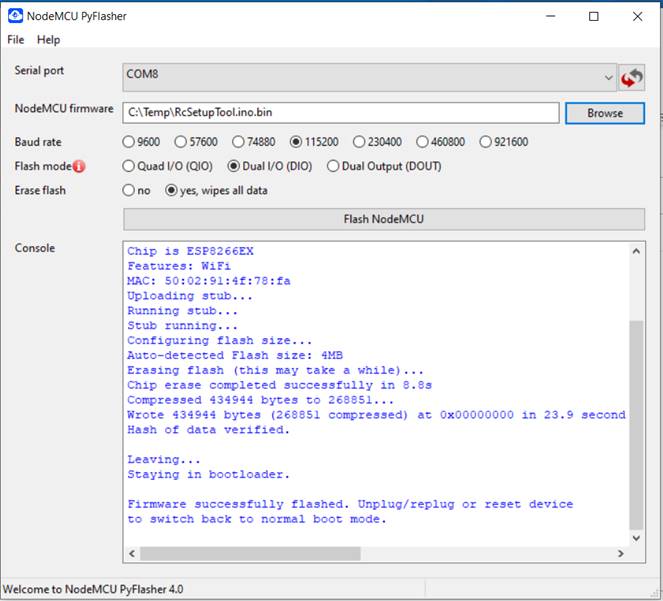Open the Help menu

pyautogui.click(x=49, y=40)
